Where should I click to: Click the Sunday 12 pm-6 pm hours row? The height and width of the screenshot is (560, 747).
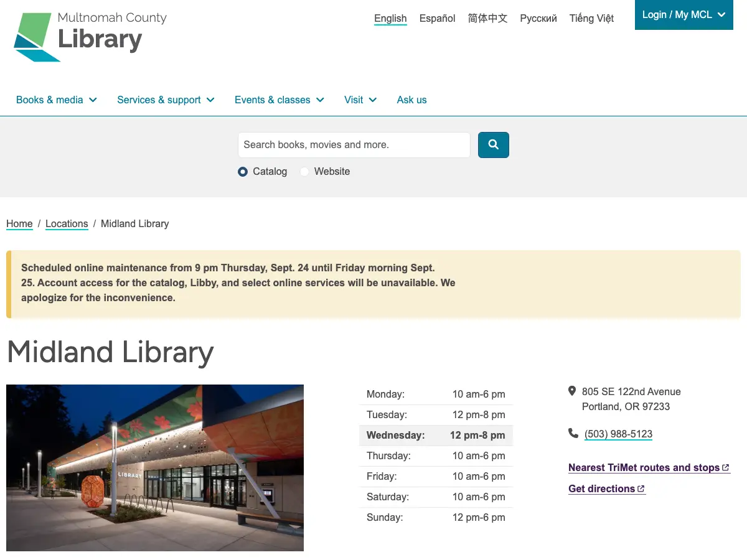436,518
